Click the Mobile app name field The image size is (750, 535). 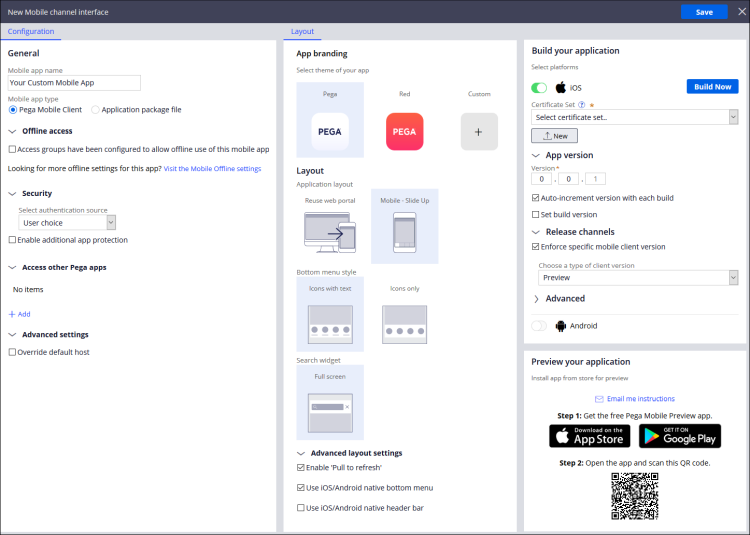tap(74, 84)
